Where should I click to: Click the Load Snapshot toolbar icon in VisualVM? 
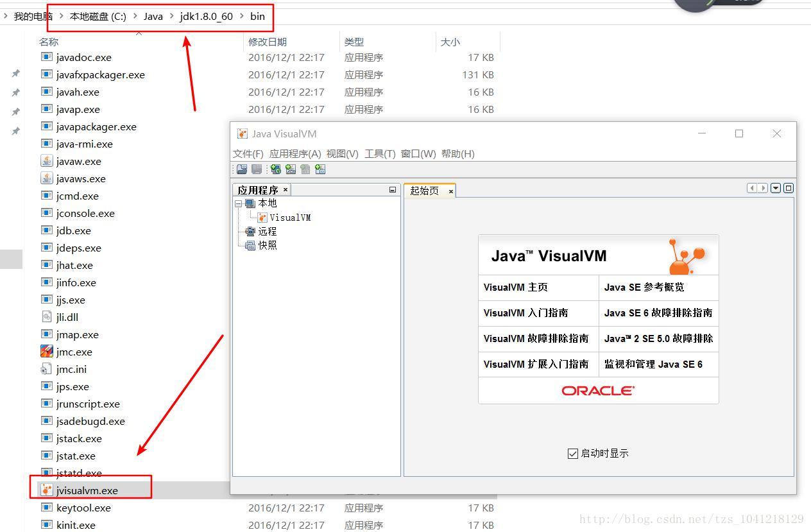coord(242,169)
